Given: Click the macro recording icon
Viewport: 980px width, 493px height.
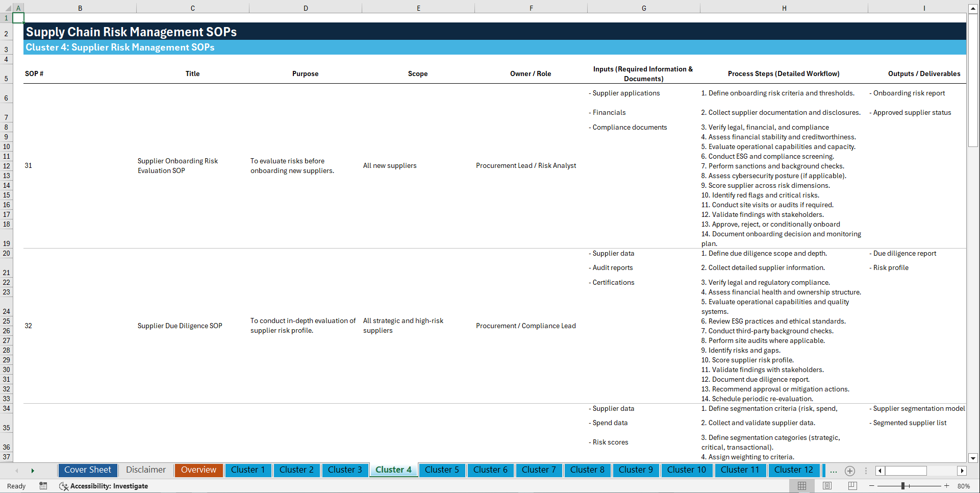Looking at the screenshot, I should point(43,486).
